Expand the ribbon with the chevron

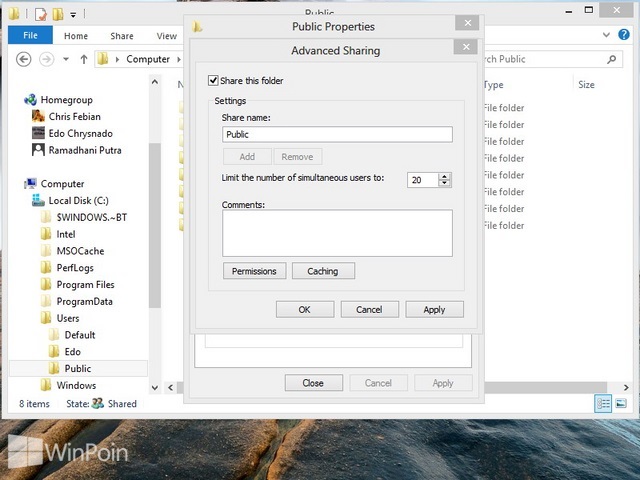tap(607, 35)
